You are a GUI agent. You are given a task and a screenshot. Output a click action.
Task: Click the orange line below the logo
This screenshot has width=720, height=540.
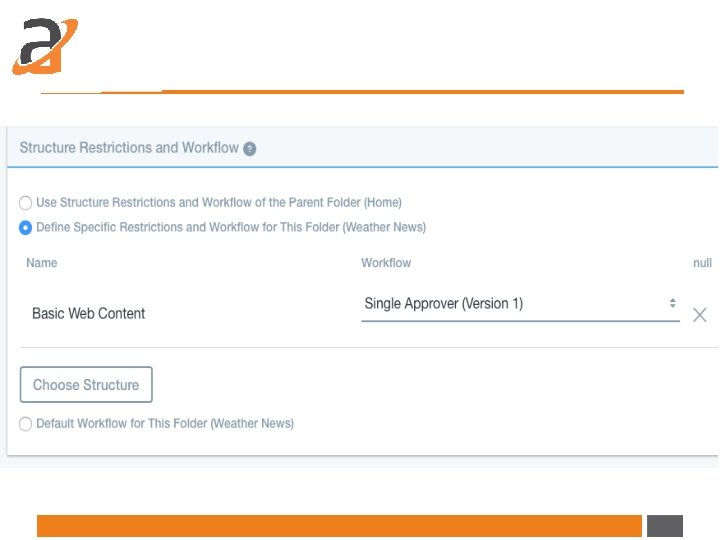400,92
